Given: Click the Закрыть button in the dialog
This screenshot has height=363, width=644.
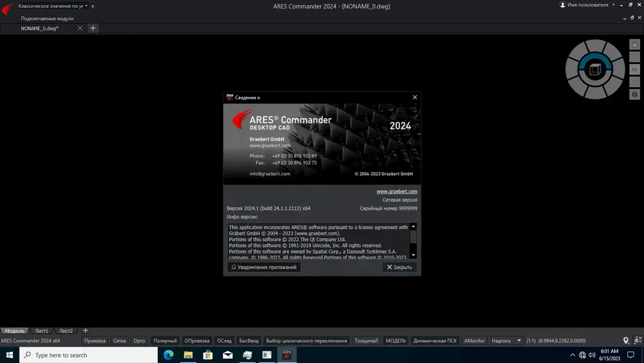Looking at the screenshot, I should click(x=399, y=267).
